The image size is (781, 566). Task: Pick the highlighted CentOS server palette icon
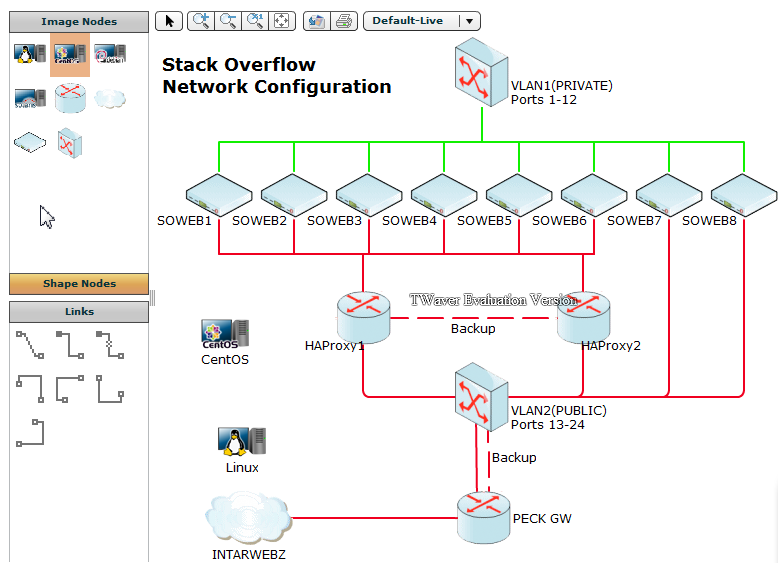[70, 54]
